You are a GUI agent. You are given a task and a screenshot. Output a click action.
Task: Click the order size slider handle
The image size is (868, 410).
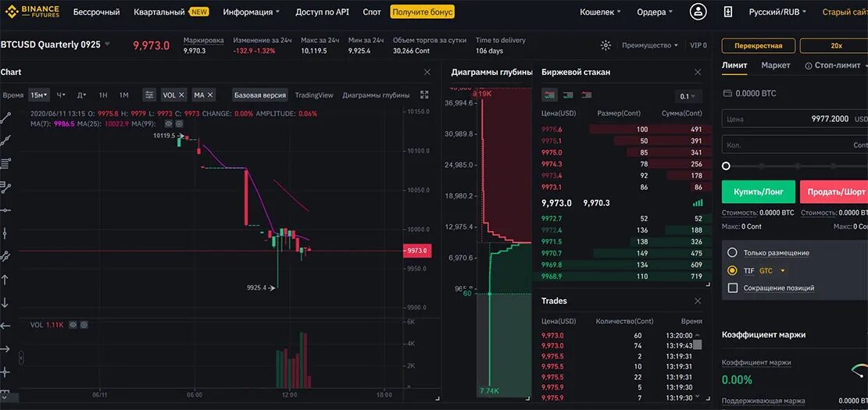point(726,166)
